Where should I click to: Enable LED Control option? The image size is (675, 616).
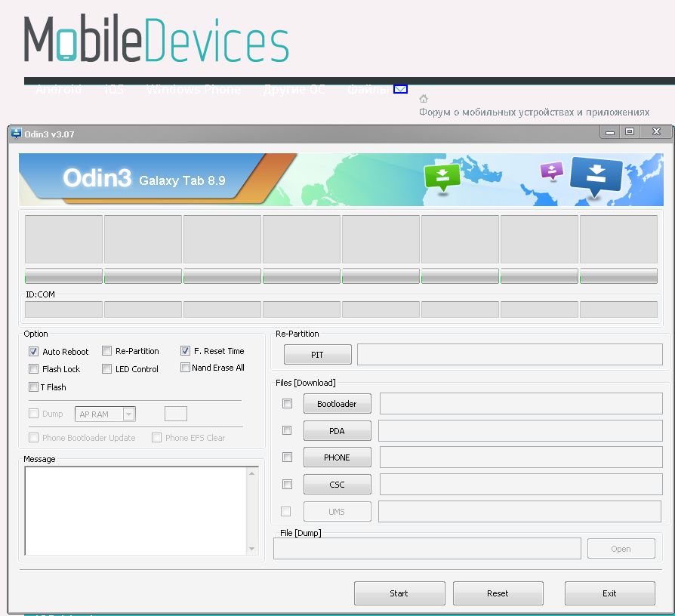coord(106,369)
